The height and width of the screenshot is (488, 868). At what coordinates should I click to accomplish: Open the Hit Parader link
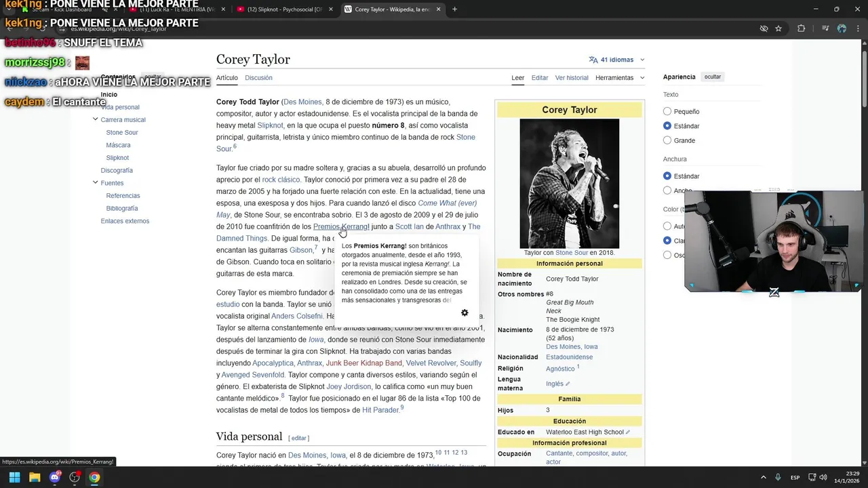point(380,410)
